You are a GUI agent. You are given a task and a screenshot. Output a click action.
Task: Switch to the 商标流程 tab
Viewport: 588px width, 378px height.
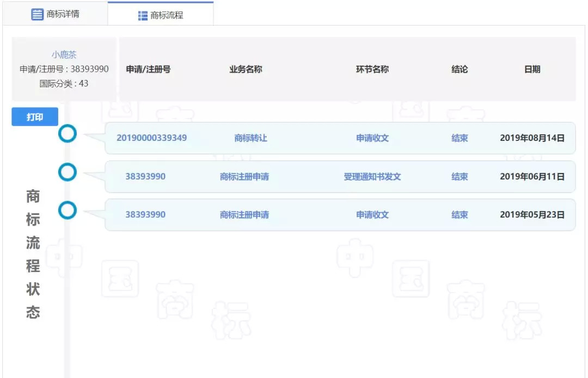coord(161,15)
